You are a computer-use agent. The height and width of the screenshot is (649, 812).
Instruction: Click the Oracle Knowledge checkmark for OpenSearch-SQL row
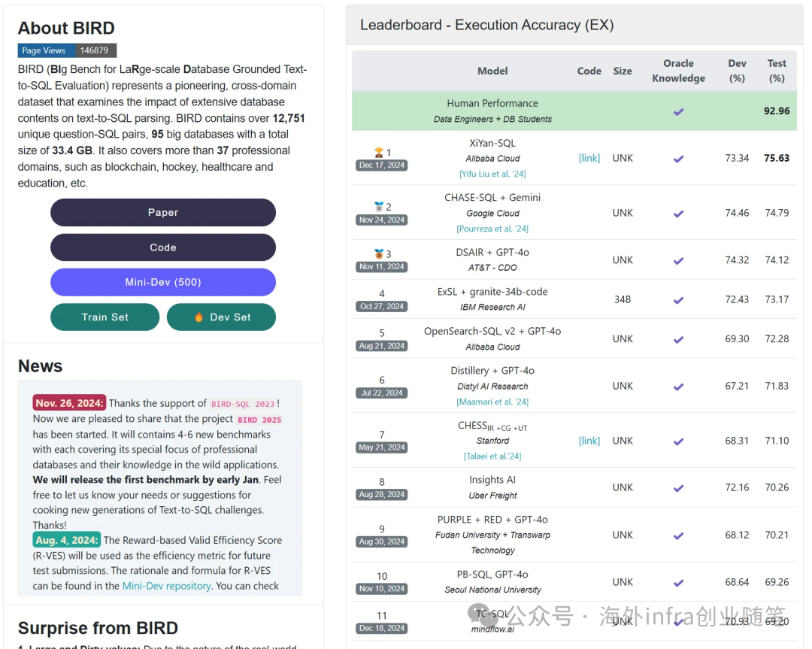pos(678,340)
